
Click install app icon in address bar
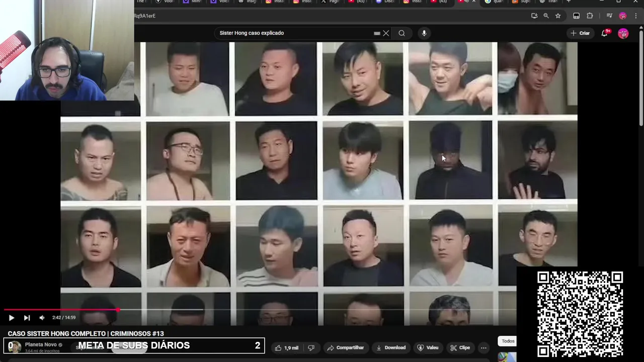pyautogui.click(x=534, y=16)
